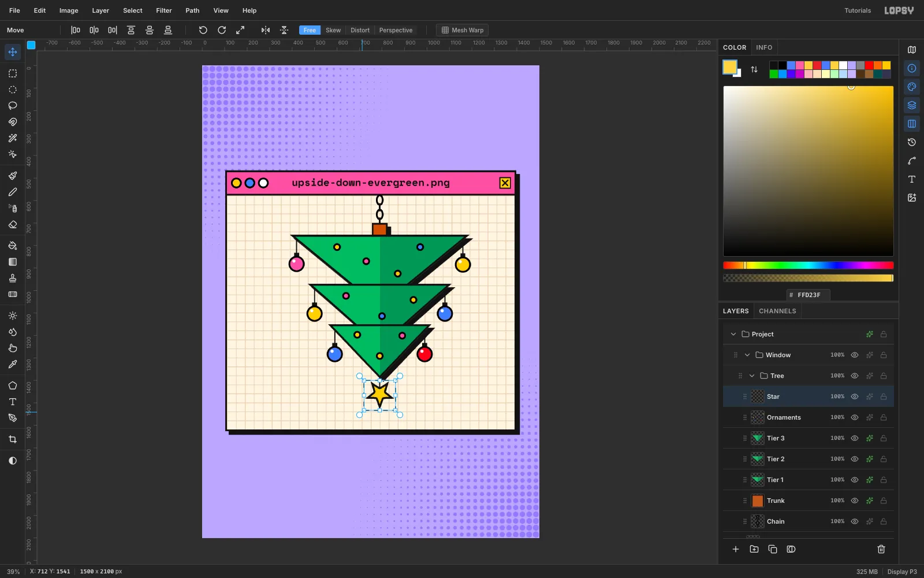Collapse the Window group
The image size is (924, 578).
pos(747,355)
